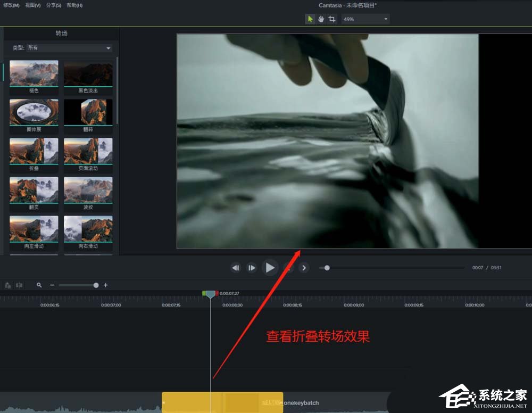
Task: Open the 类型 (Type) filter dropdown
Action: pyautogui.click(x=69, y=47)
